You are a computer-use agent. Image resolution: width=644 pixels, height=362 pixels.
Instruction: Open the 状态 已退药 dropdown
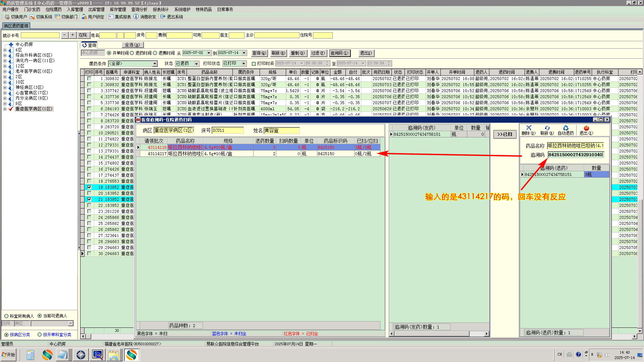point(197,64)
